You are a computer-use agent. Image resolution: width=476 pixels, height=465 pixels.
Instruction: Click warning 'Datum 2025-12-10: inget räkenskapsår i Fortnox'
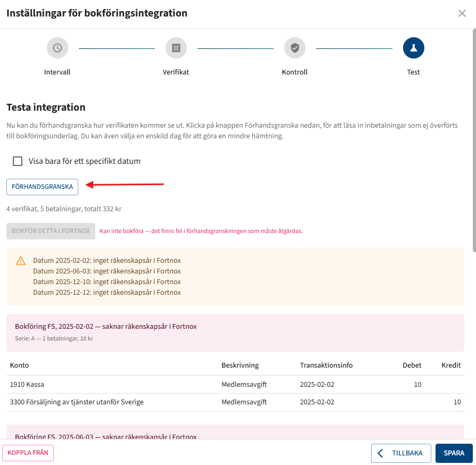107,282
